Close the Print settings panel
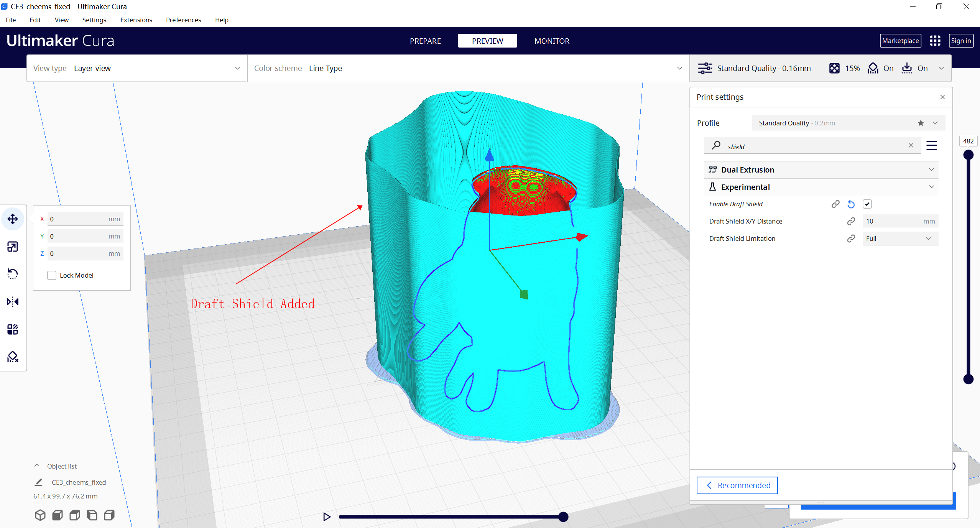The width and height of the screenshot is (980, 528). point(942,97)
